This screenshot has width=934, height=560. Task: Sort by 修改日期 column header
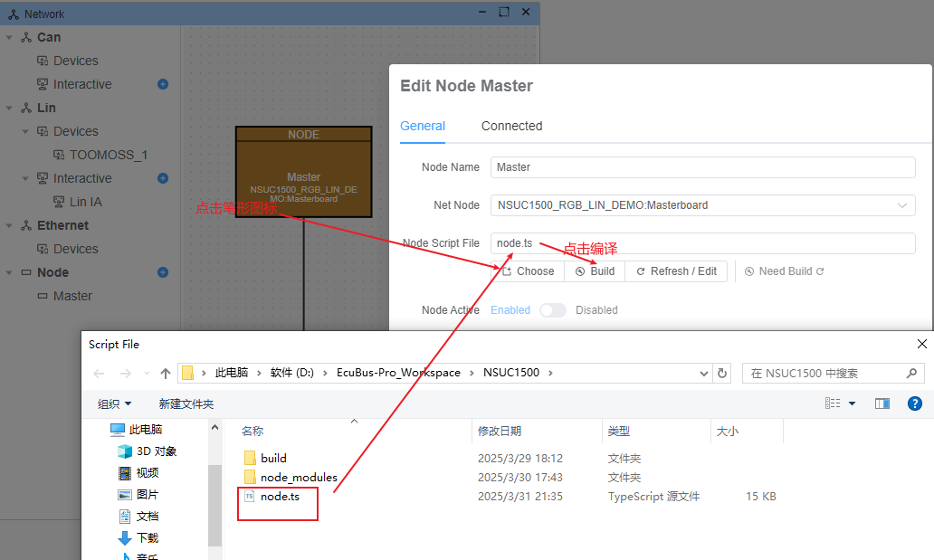[500, 431]
